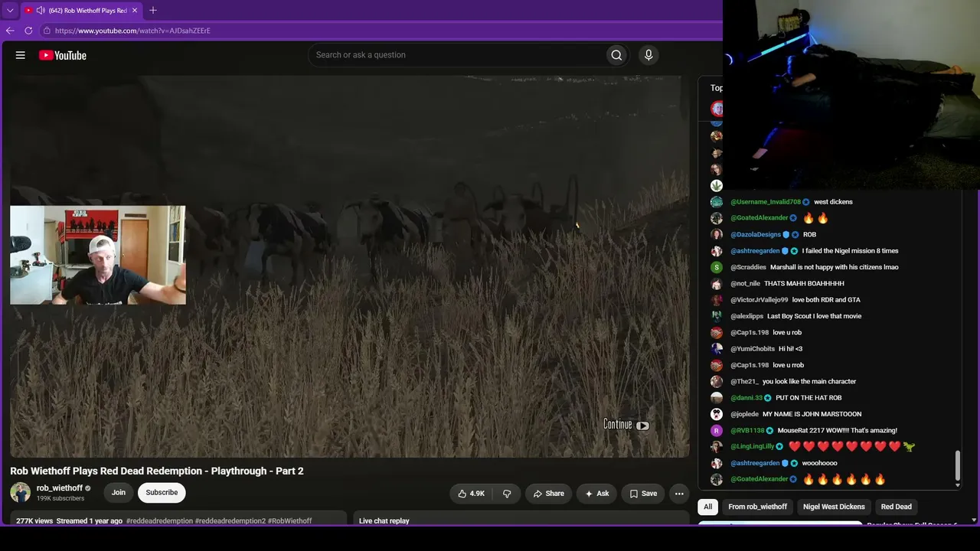The image size is (980, 551).
Task: Save video to a playlist
Action: (x=643, y=494)
